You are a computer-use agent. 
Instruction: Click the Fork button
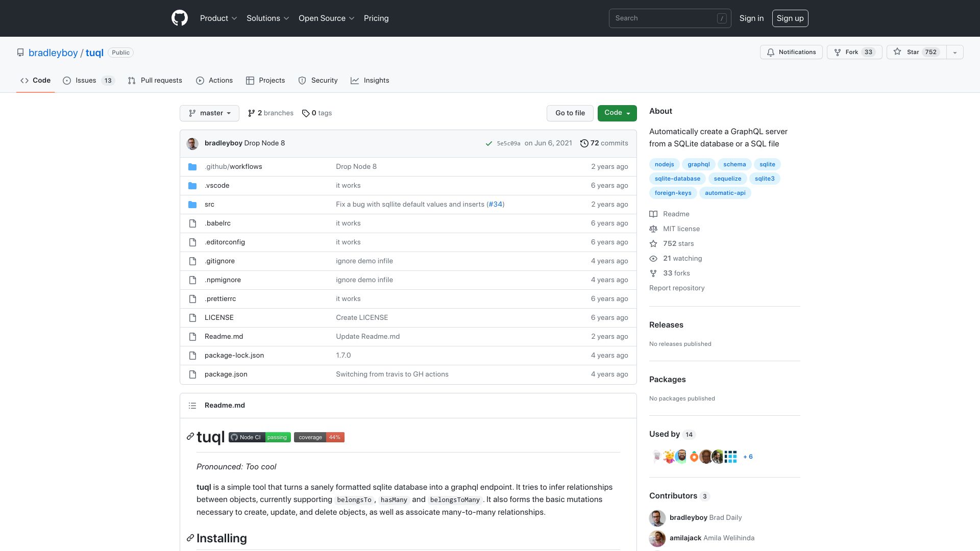coord(854,52)
